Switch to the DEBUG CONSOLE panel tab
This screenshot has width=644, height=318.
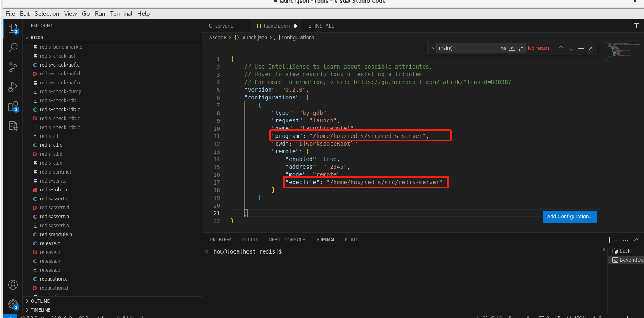pyautogui.click(x=287, y=240)
